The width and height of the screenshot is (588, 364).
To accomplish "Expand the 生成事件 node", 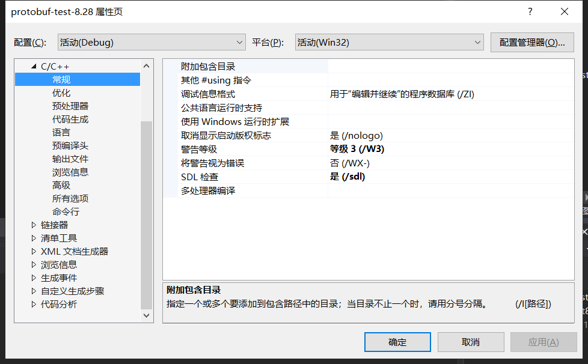I will point(34,278).
